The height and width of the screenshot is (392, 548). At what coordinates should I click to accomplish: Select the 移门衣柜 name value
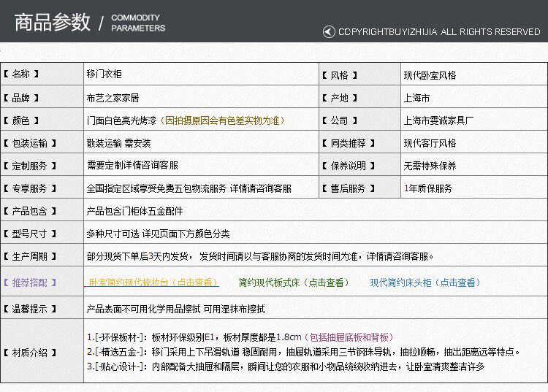(104, 74)
